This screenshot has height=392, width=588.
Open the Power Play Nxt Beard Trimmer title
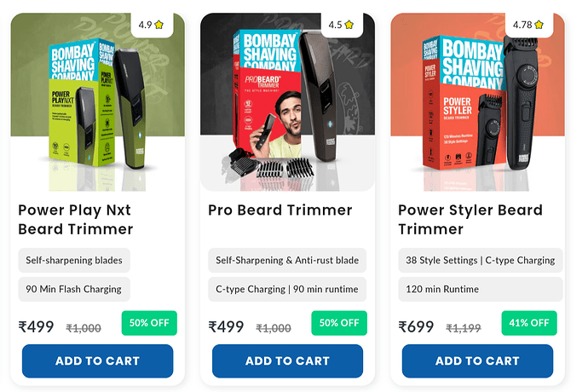point(76,219)
